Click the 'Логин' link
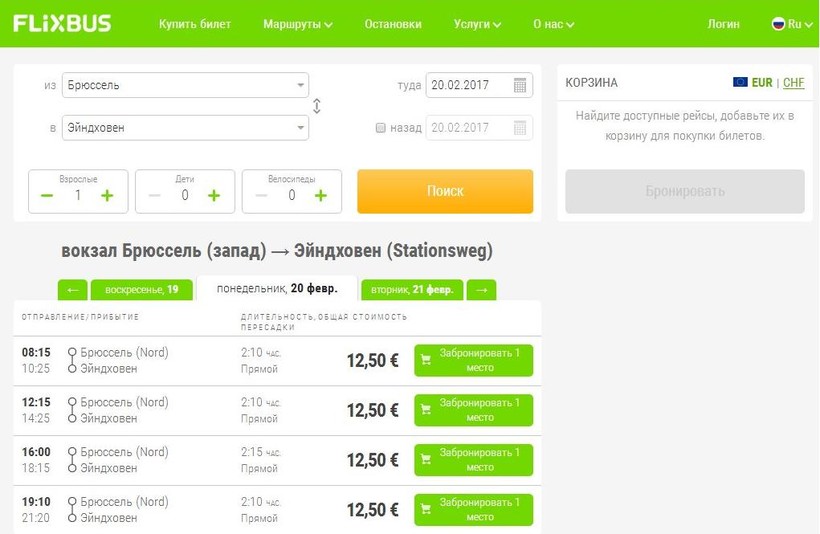 [723, 24]
